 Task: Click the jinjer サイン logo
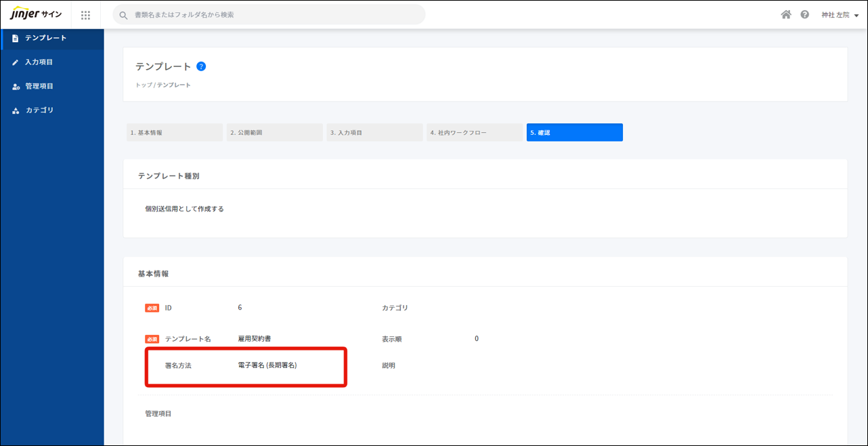click(x=36, y=14)
